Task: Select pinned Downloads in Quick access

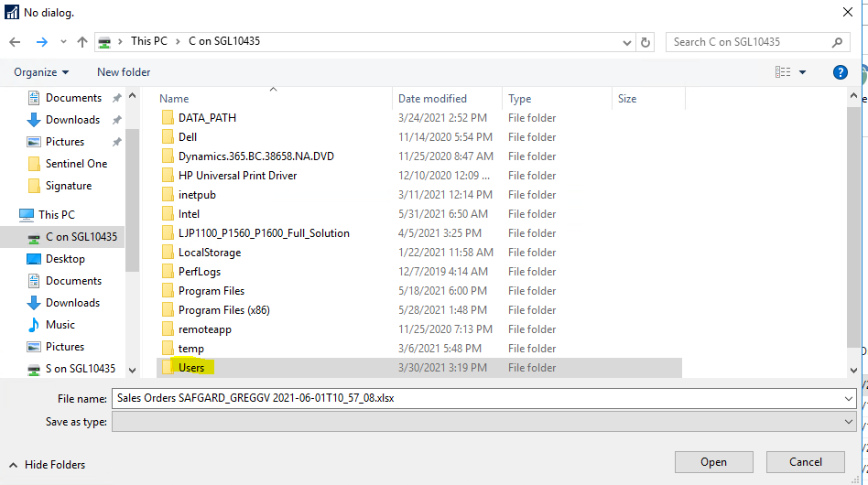Action: coord(72,120)
